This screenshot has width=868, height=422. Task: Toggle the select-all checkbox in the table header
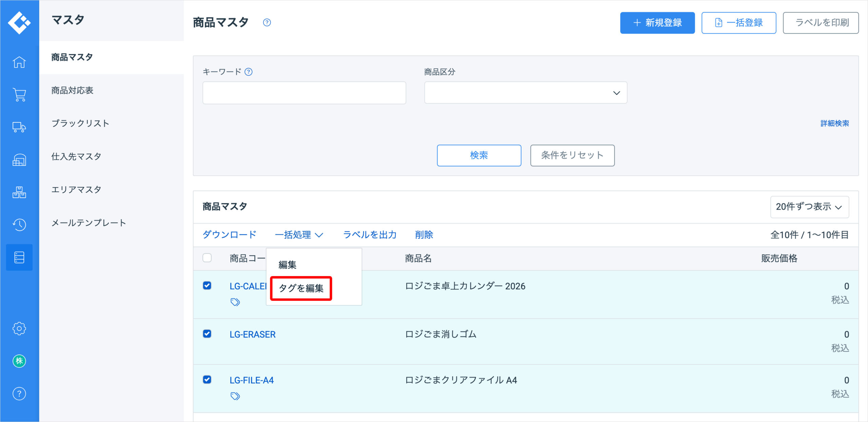click(x=207, y=258)
